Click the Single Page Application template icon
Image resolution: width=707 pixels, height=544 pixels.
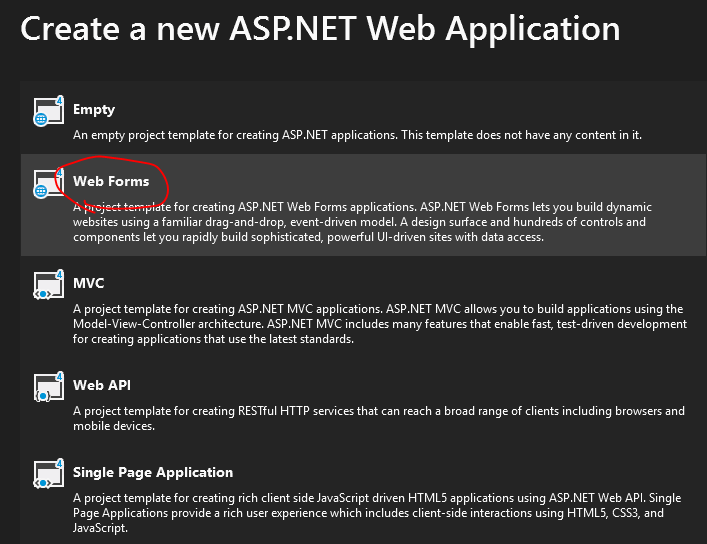coord(48,474)
